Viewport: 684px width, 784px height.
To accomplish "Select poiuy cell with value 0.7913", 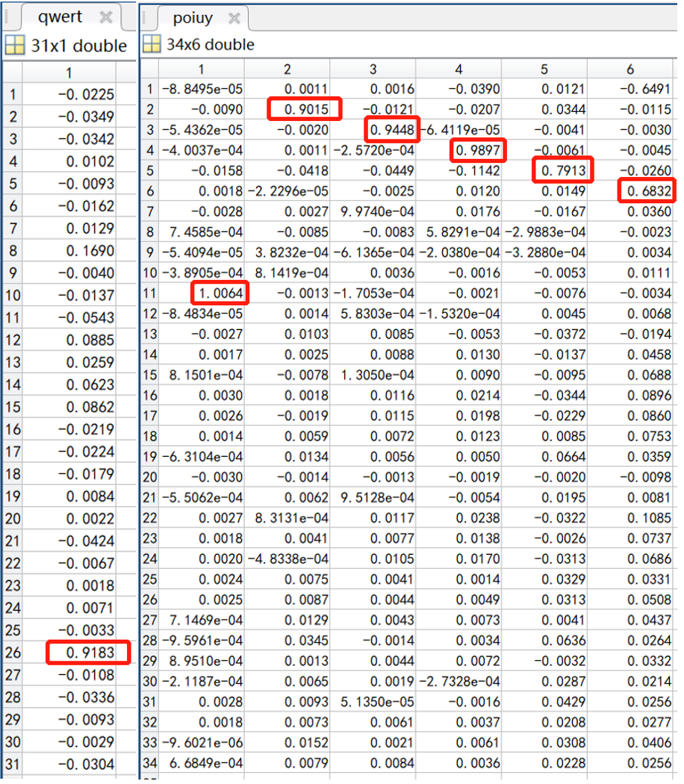I will pyautogui.click(x=544, y=170).
